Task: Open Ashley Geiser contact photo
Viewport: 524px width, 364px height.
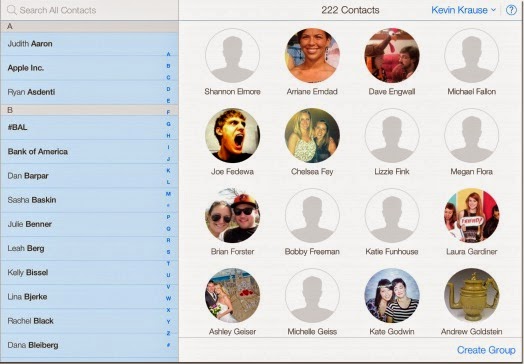Action: (x=233, y=295)
